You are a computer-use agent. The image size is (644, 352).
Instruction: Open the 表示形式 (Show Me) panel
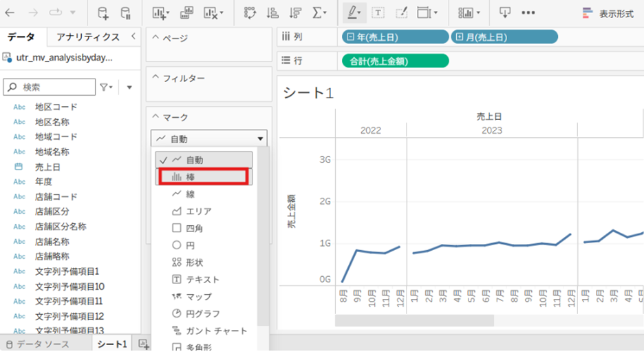608,14
